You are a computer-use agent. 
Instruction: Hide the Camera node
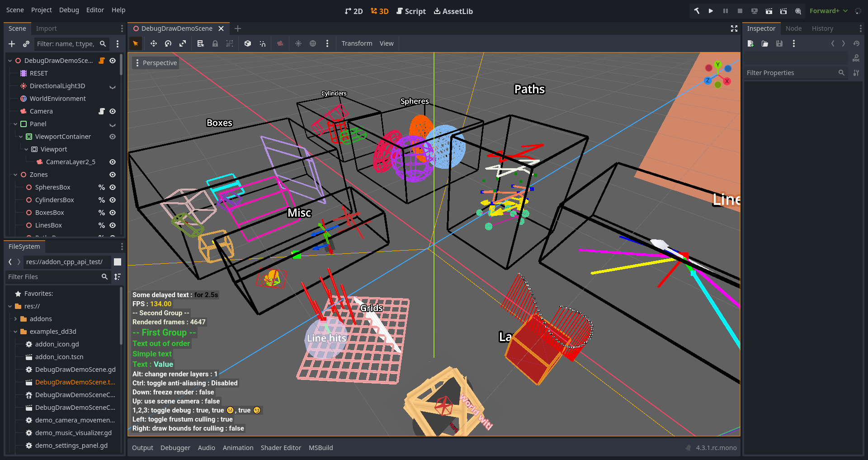coord(113,111)
